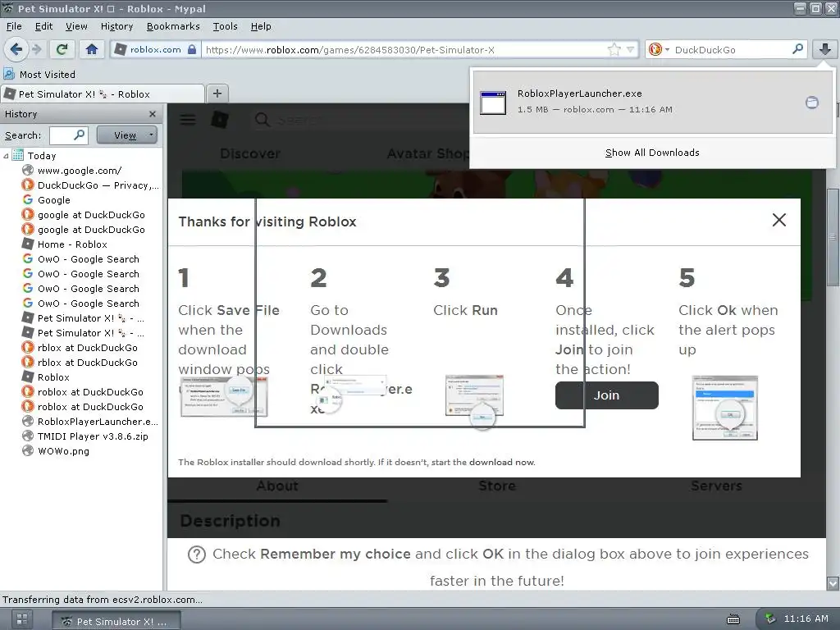Open the Google history entry
The width and height of the screenshot is (840, 630).
[46, 200]
